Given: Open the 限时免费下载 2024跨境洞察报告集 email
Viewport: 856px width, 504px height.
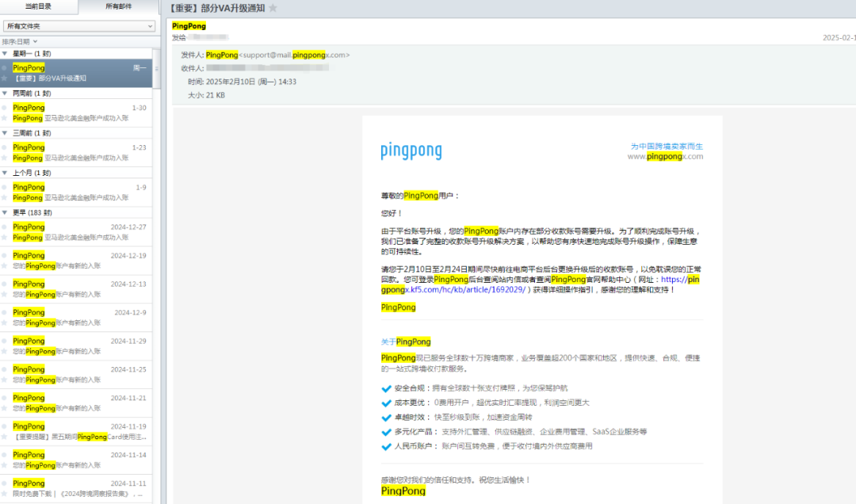Looking at the screenshot, I should [76, 488].
